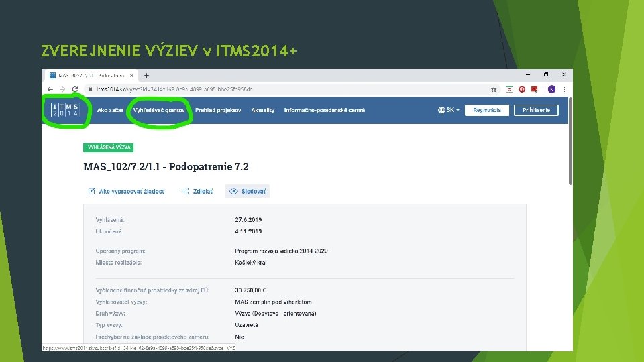The width and height of the screenshot is (644, 362).
Task: Open the SK language dropdown
Action: [453, 110]
